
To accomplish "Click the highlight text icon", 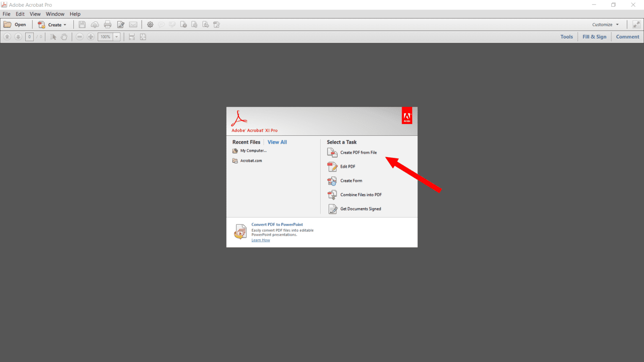I will coord(172,25).
